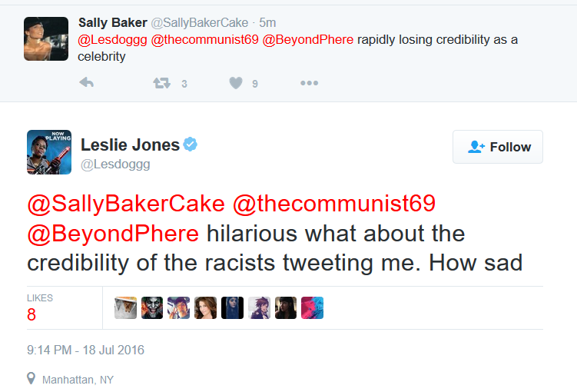Follow Leslie Jones
577x392 pixels.
(498, 147)
